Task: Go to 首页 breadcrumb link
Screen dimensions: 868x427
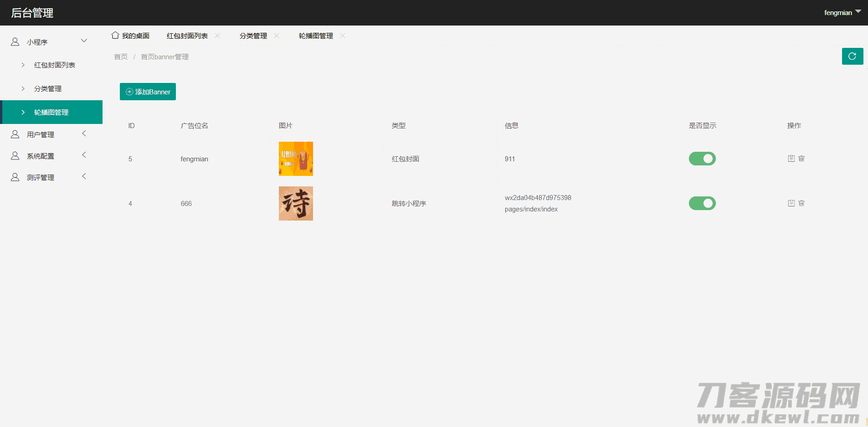Action: tap(121, 57)
